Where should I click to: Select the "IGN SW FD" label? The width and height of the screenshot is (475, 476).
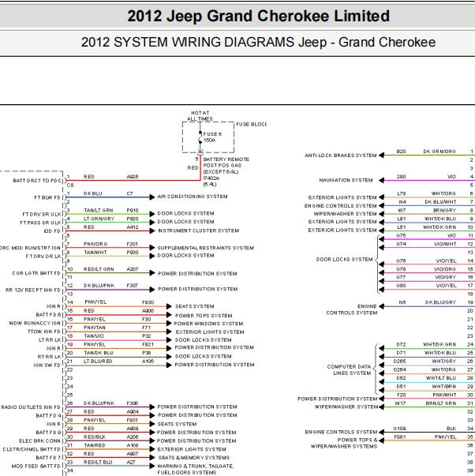(47, 365)
